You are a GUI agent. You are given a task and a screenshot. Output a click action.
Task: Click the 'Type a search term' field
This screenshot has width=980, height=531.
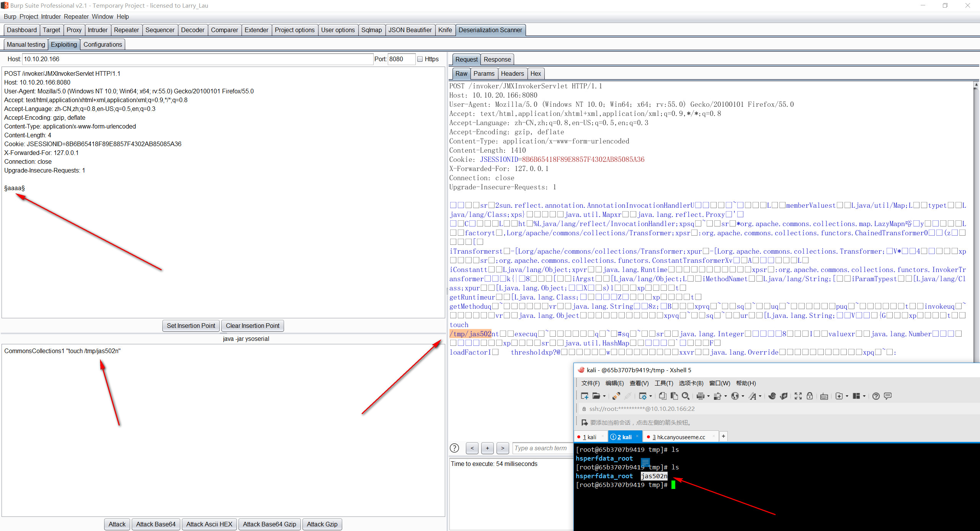(542, 448)
